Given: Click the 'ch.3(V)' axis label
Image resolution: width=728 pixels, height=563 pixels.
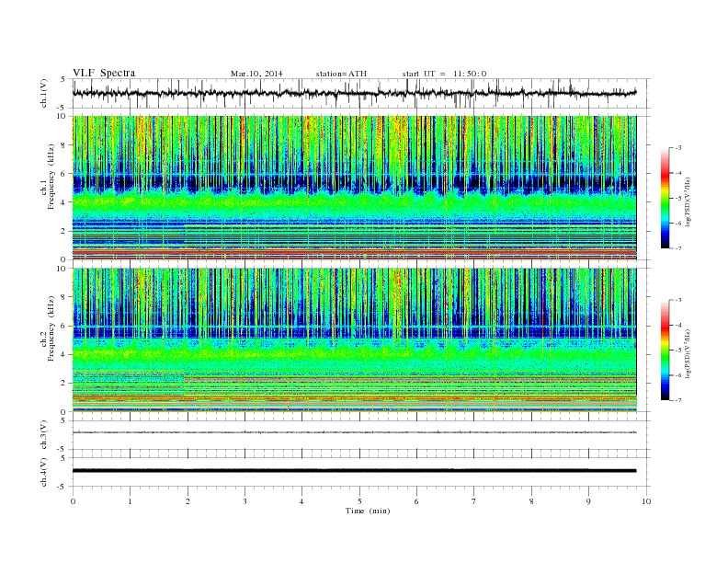Looking at the screenshot, I should pos(44,435).
